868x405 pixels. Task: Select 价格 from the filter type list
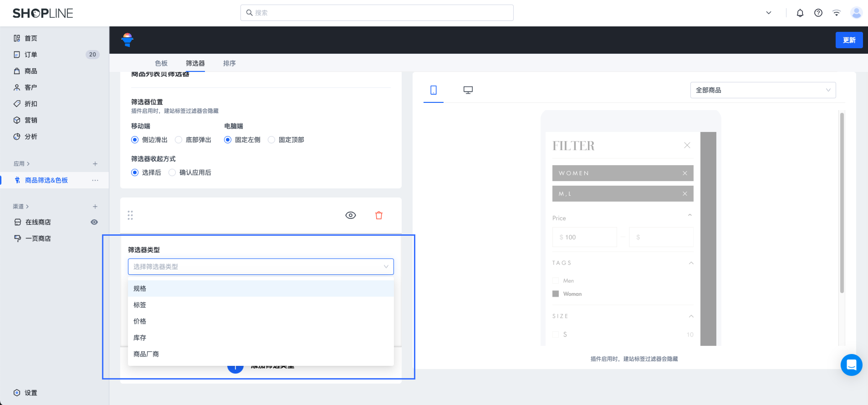pyautogui.click(x=140, y=321)
